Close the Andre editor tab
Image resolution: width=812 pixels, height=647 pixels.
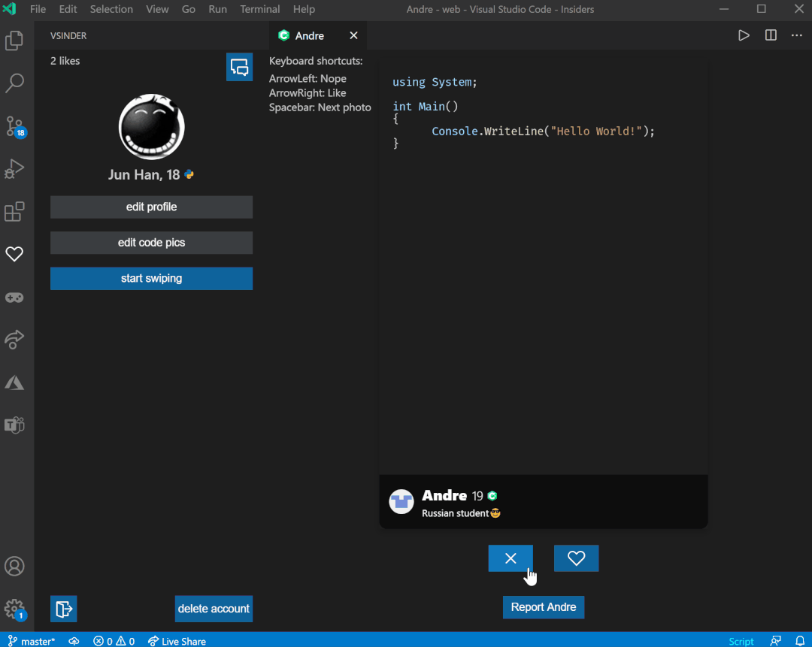click(353, 35)
